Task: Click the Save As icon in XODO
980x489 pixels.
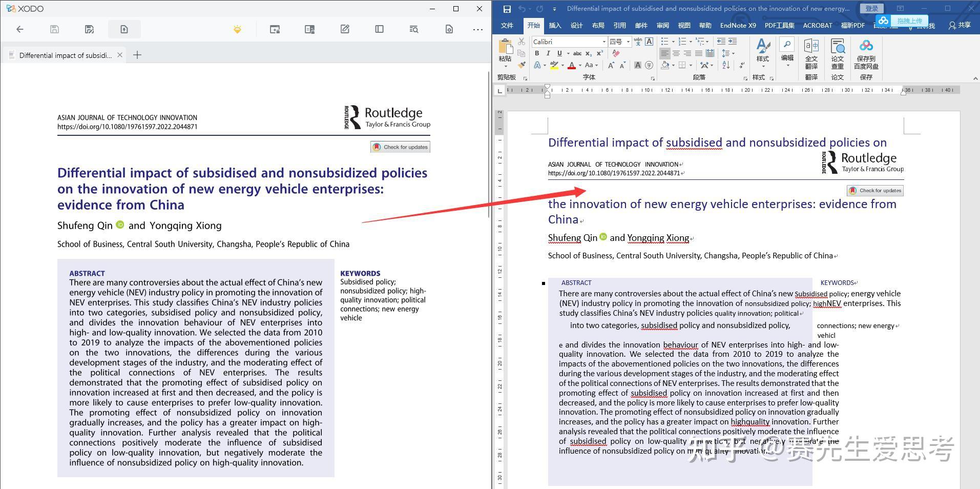Action: [x=89, y=29]
